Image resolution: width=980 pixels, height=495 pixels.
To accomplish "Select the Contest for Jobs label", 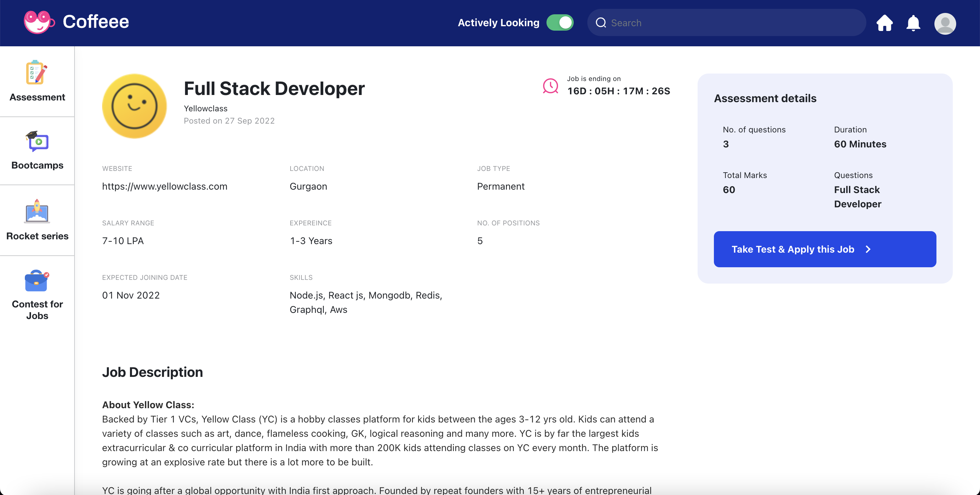I will pos(37,310).
